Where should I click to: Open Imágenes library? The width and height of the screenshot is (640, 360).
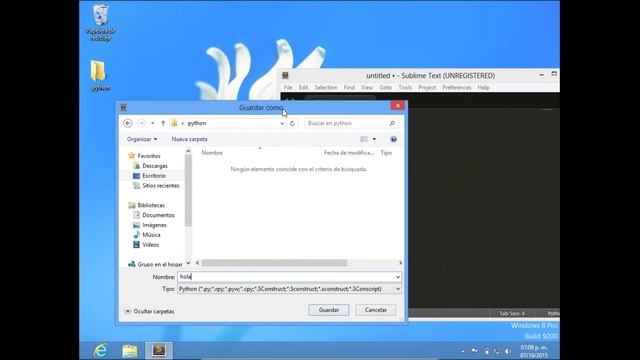150,225
